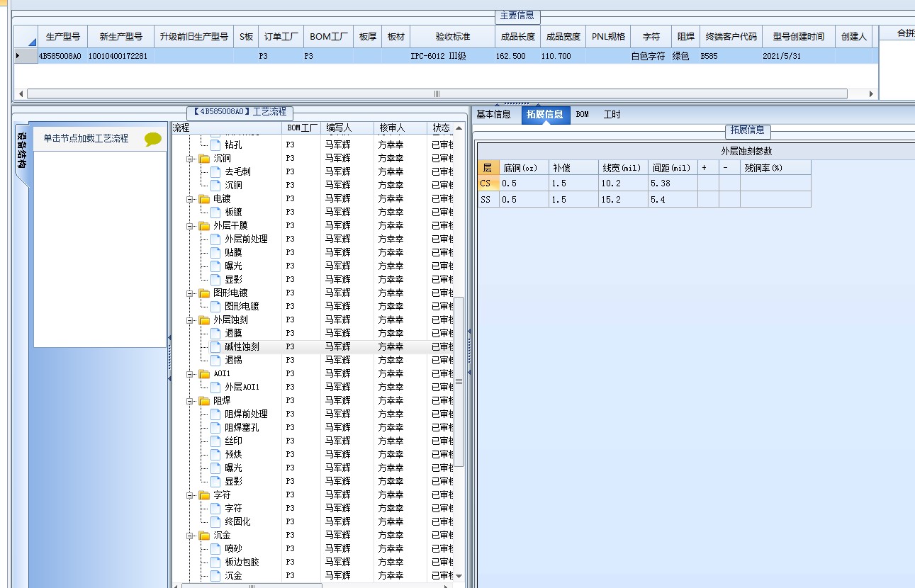
Task: Click the 终端客户代码 column header
Action: coord(732,37)
